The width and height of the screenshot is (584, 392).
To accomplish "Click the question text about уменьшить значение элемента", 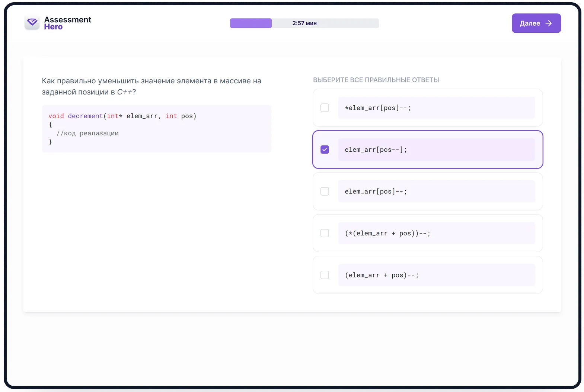I will pos(151,86).
